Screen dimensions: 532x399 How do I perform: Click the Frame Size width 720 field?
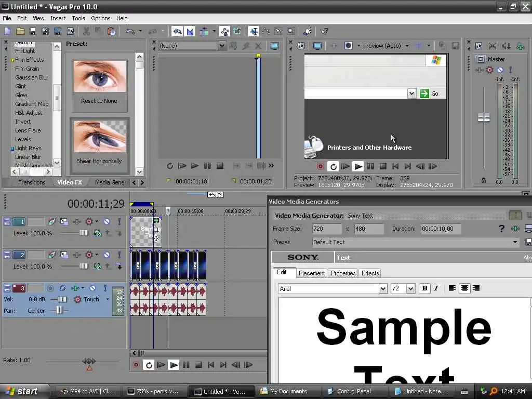[327, 229]
